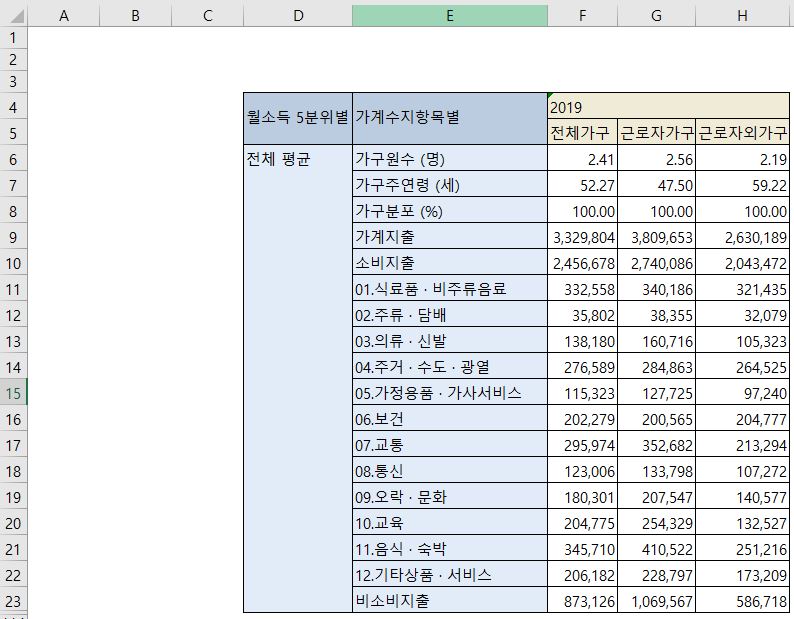
Task: Click the value 2,740,086 cell
Action: click(656, 262)
